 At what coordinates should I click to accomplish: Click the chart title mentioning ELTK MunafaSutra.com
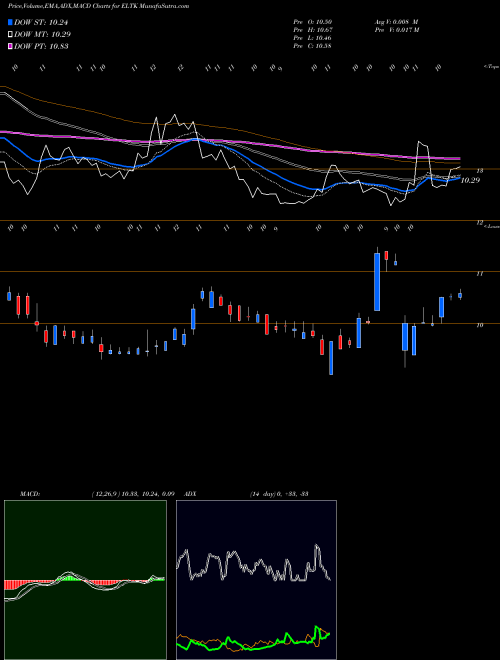tap(98, 6)
